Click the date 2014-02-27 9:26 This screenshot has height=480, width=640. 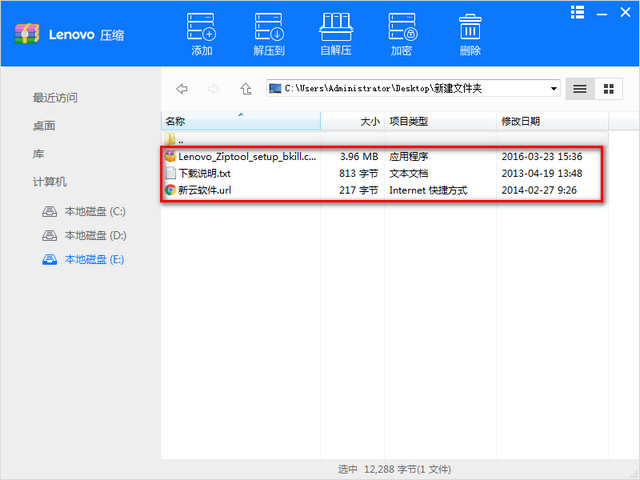(539, 190)
